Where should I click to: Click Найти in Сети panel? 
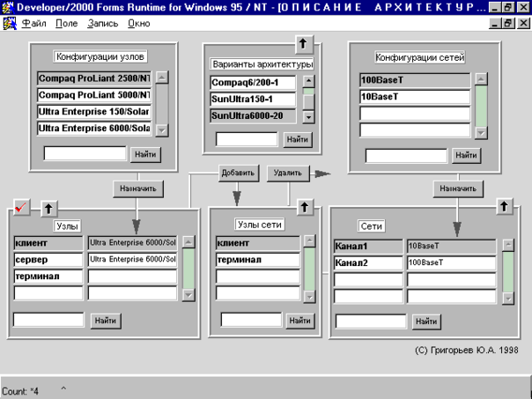pyautogui.click(x=426, y=321)
